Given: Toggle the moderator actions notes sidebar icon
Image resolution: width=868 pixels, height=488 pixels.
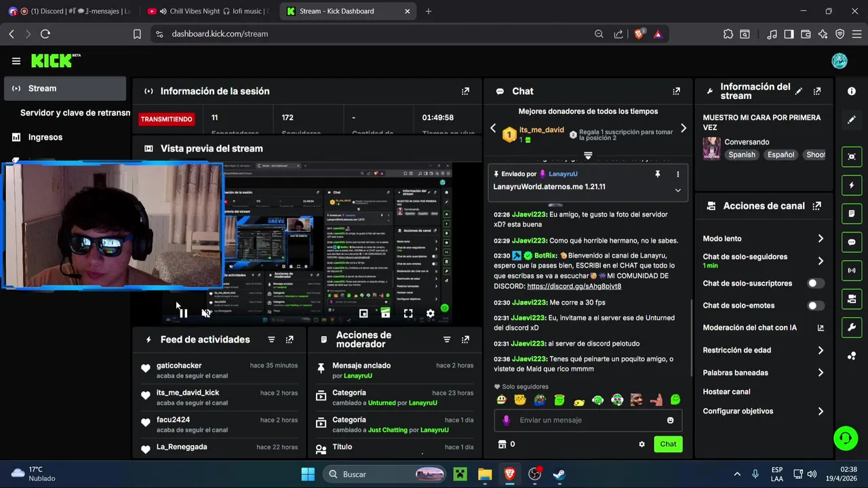Looking at the screenshot, I should pyautogui.click(x=852, y=213).
